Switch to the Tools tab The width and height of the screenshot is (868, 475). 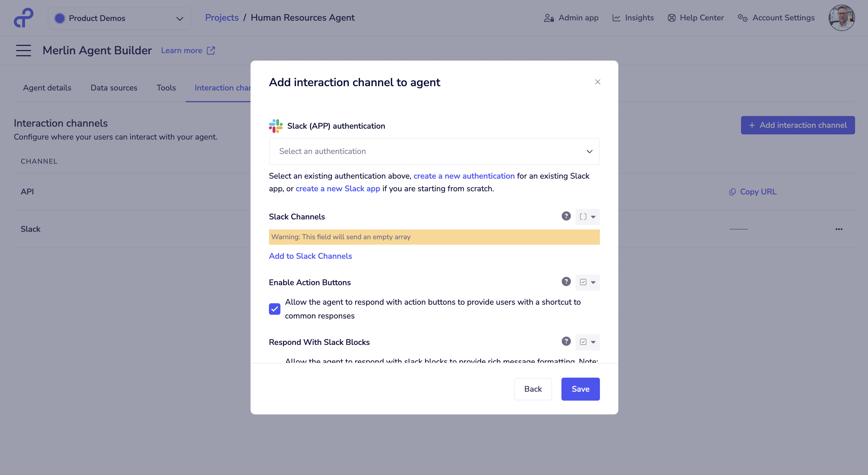[166, 88]
